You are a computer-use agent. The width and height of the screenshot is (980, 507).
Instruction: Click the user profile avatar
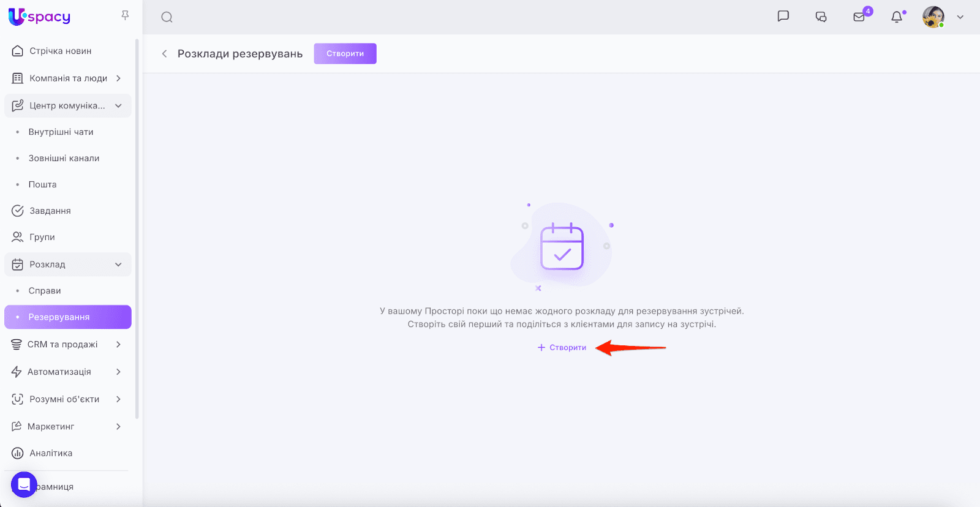tap(933, 17)
